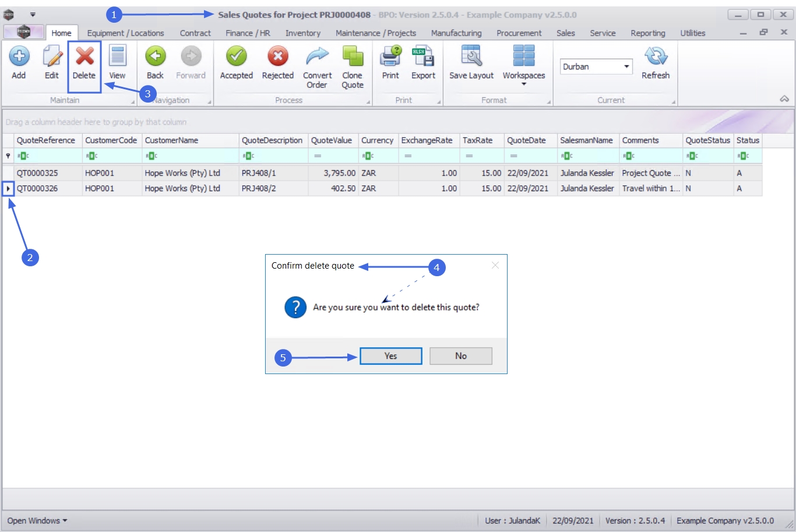Print the quote list

coord(390,57)
